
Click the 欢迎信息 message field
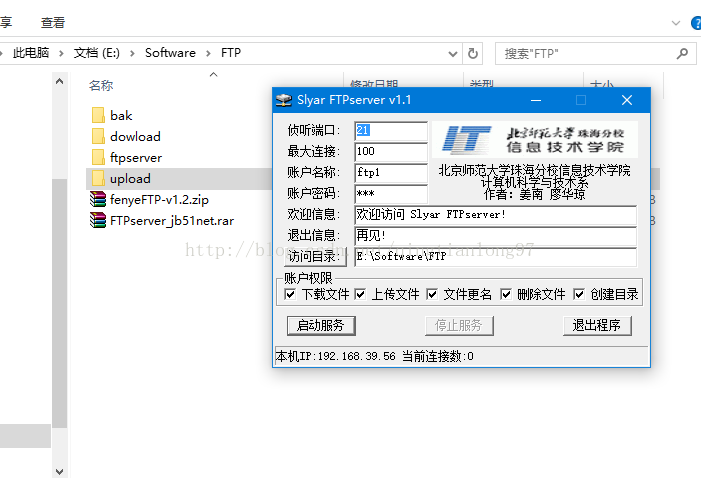click(495, 215)
